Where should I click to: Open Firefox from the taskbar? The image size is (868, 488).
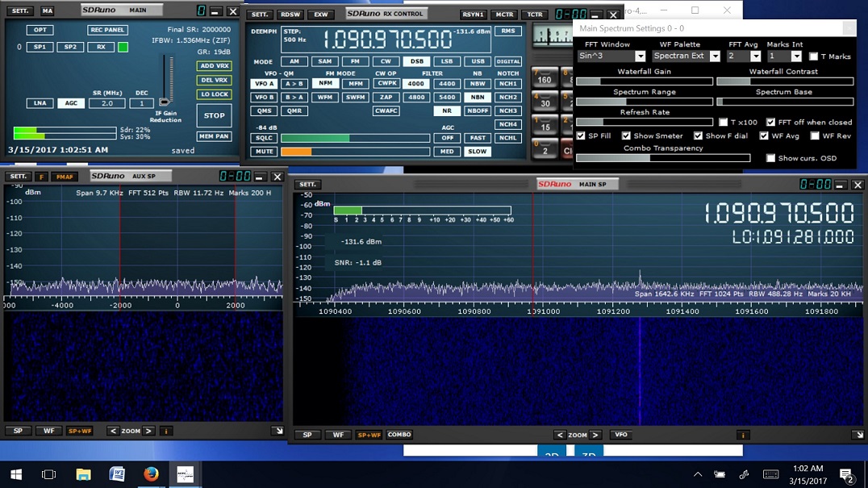pyautogui.click(x=151, y=474)
